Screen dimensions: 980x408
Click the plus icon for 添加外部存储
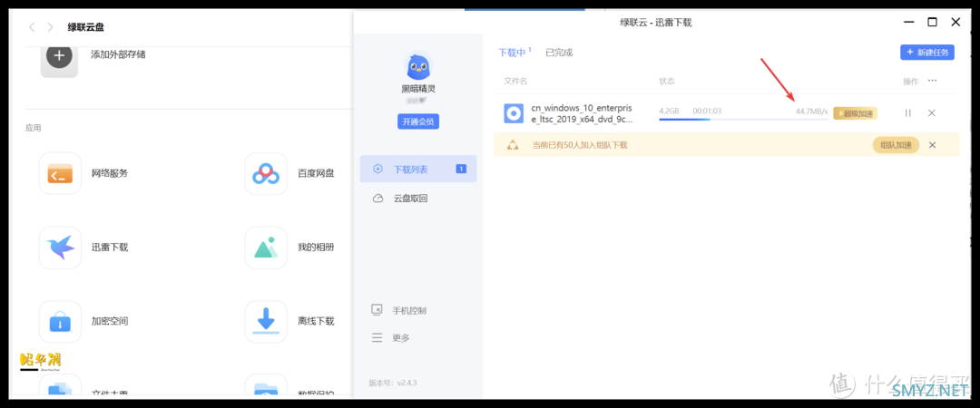point(59,55)
